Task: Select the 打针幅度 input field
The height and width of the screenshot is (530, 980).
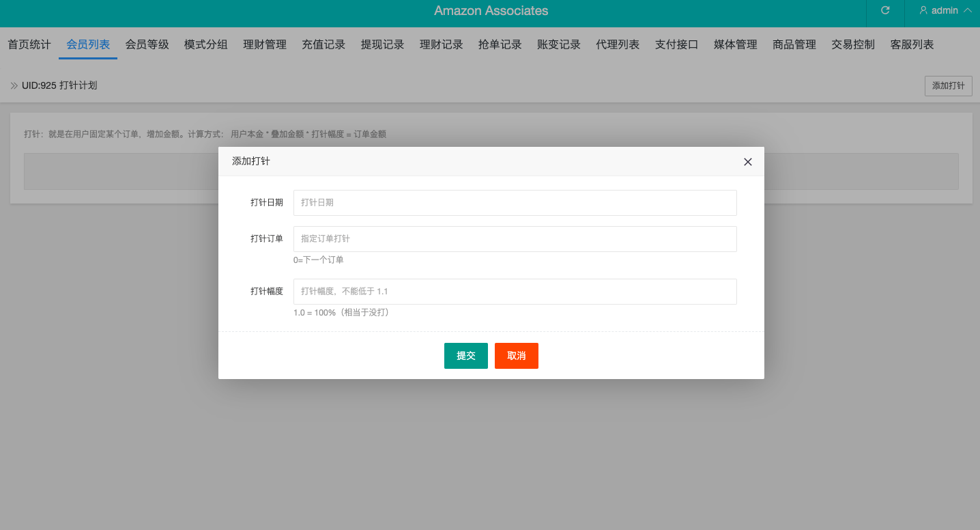Action: click(515, 292)
